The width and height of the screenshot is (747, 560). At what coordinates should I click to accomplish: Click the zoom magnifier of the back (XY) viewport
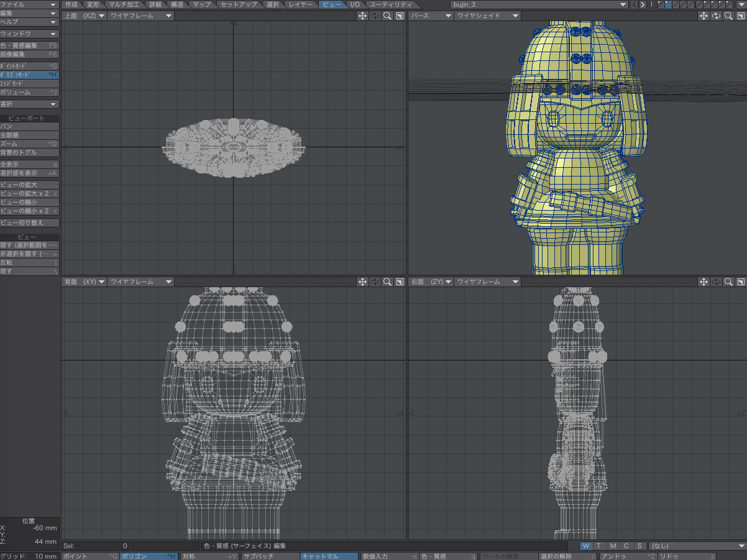click(x=387, y=282)
